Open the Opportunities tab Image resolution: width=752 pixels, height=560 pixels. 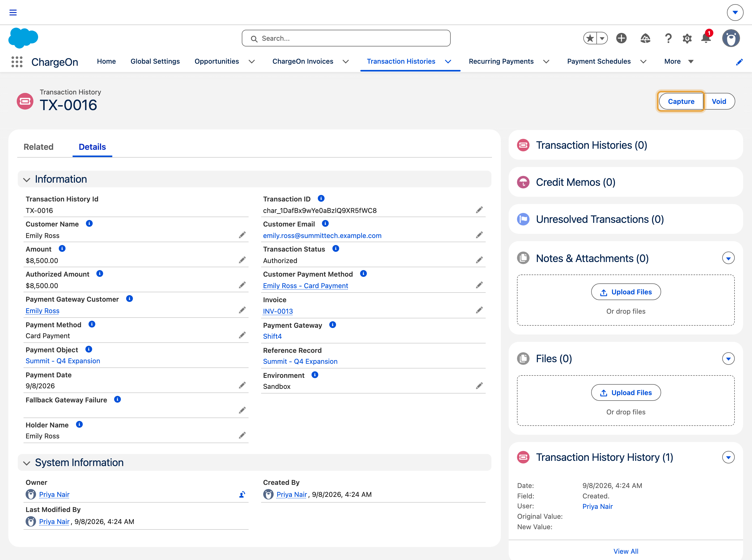(x=217, y=62)
